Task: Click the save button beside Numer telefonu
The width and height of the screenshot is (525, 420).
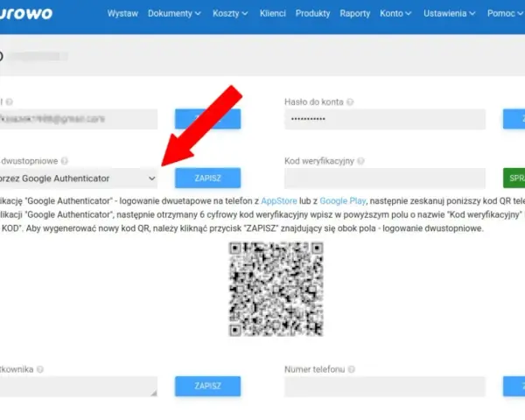Action: click(514, 386)
